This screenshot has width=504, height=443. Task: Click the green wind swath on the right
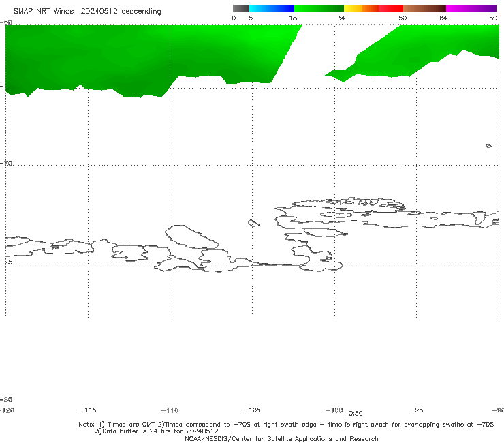tap(418, 52)
